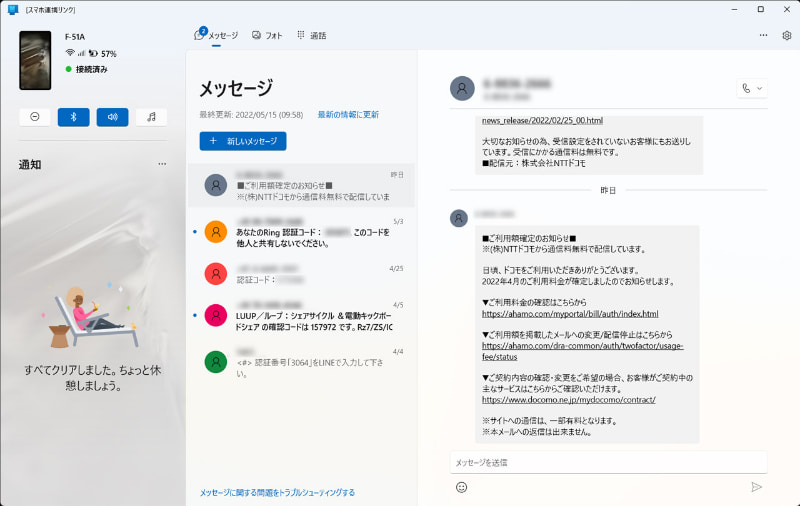Open the docomo mydocomo contract link

point(568,399)
